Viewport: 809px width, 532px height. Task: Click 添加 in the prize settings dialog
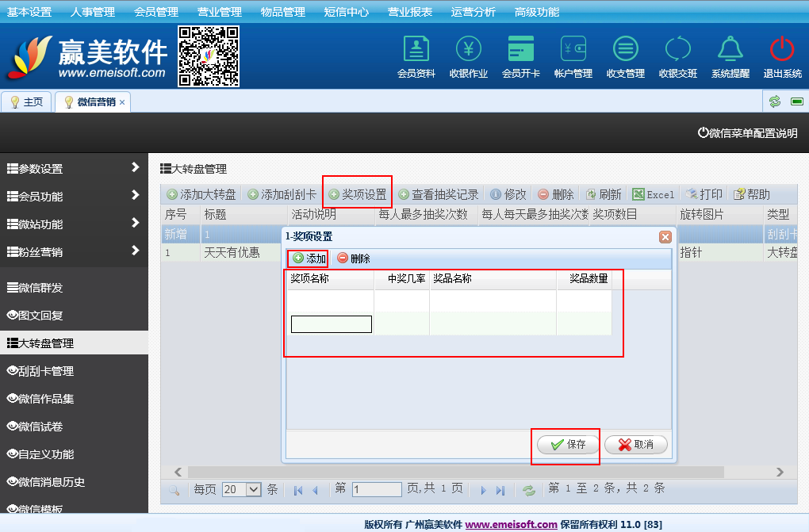point(309,258)
